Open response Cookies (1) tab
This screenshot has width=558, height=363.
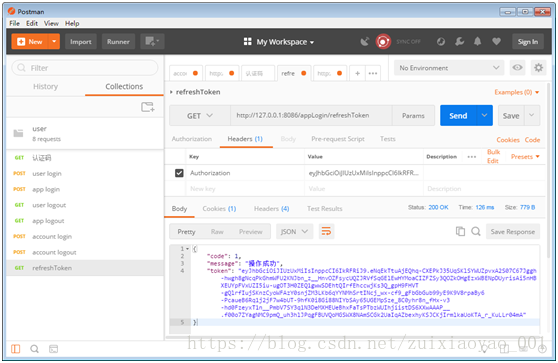coord(219,209)
